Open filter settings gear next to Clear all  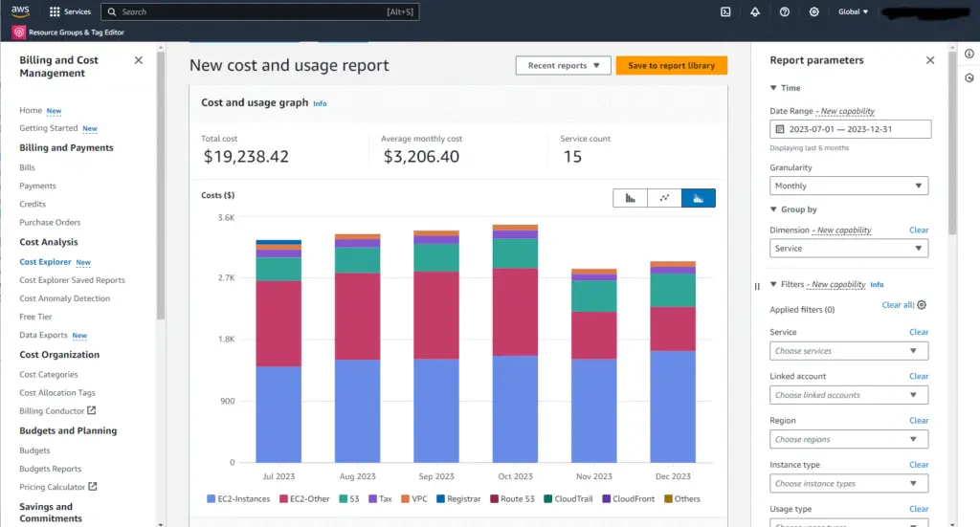[x=922, y=305]
